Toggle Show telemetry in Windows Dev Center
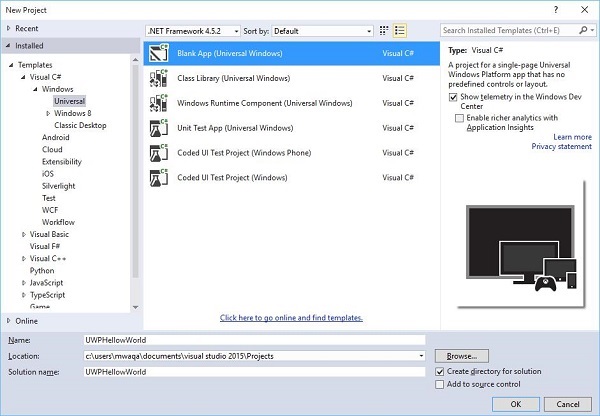Screen dimensions: 600x416 click(x=454, y=98)
